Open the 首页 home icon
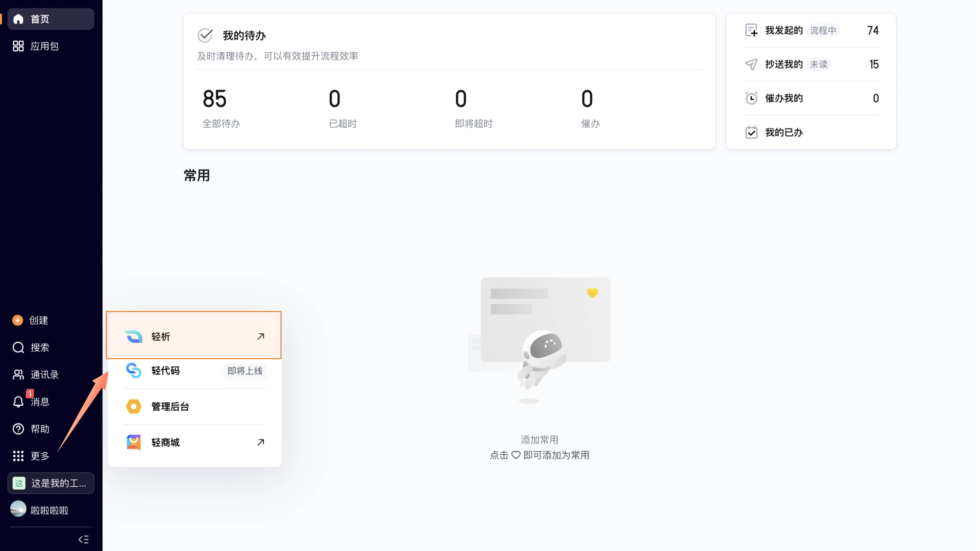Screen dimensions: 980x551 [x=18, y=19]
